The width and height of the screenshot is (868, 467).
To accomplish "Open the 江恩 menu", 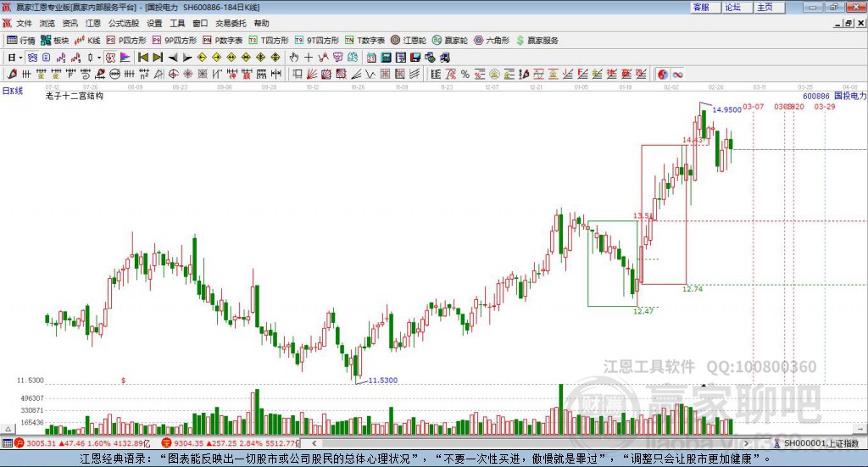I will (93, 23).
